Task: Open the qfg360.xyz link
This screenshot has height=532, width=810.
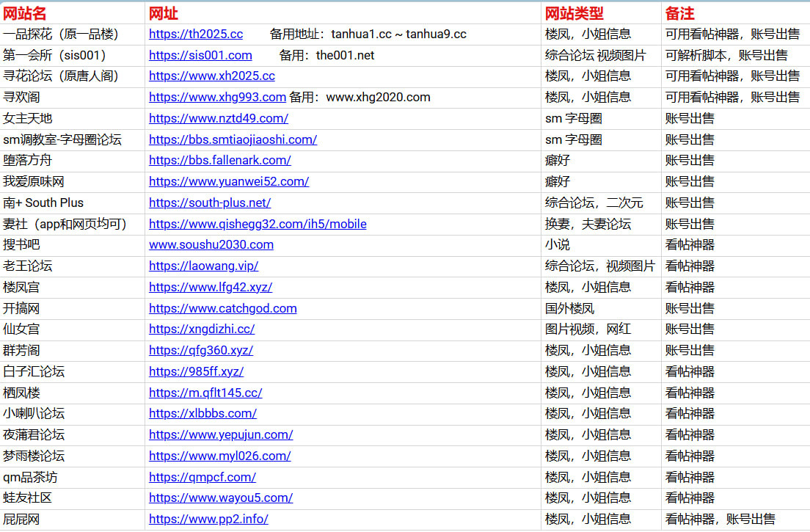Action: [201, 350]
